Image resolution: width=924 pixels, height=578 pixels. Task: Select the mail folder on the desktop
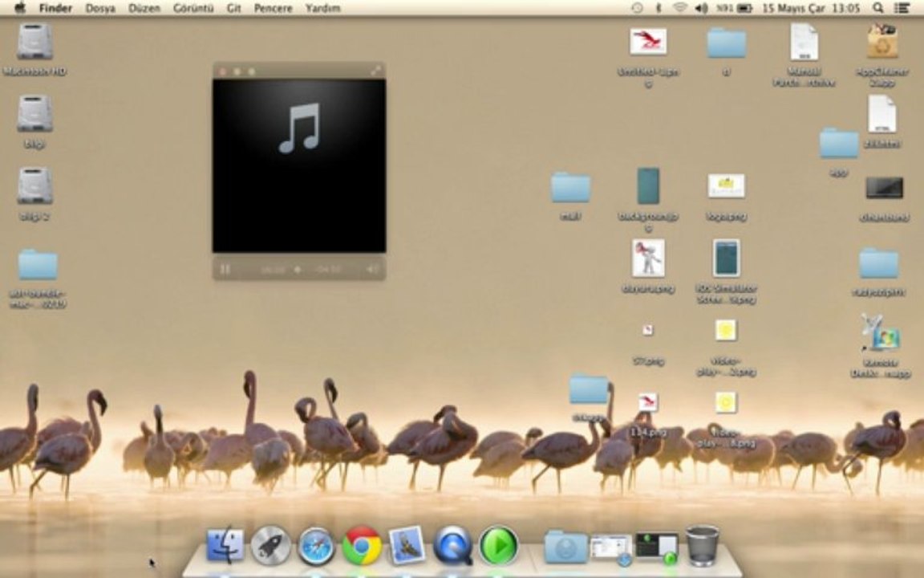[x=570, y=188]
